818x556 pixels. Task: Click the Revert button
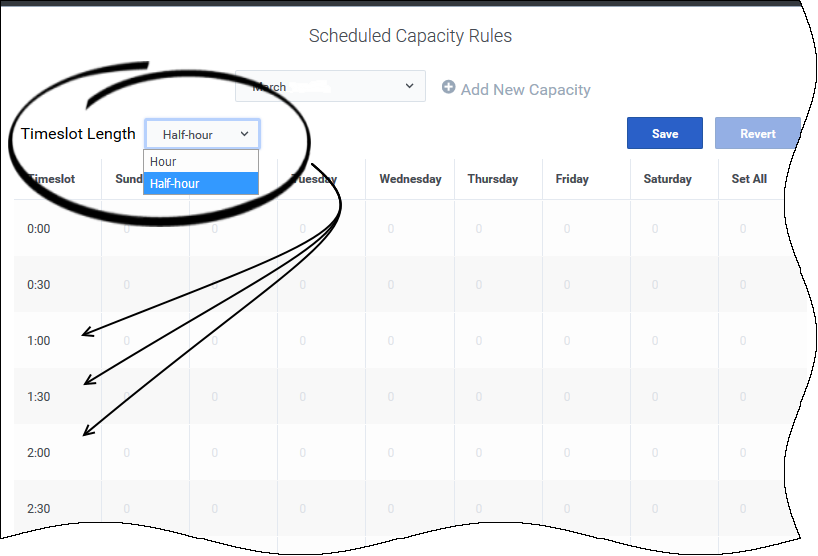[x=757, y=134]
